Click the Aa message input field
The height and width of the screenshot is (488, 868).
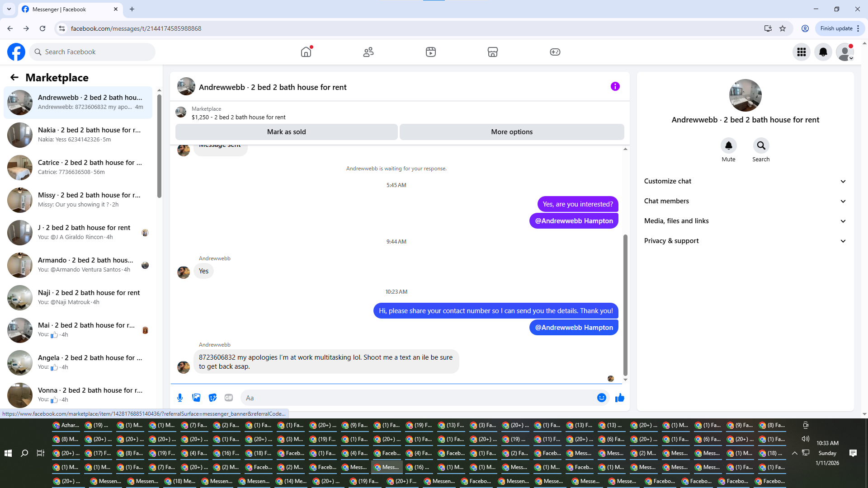click(x=419, y=398)
